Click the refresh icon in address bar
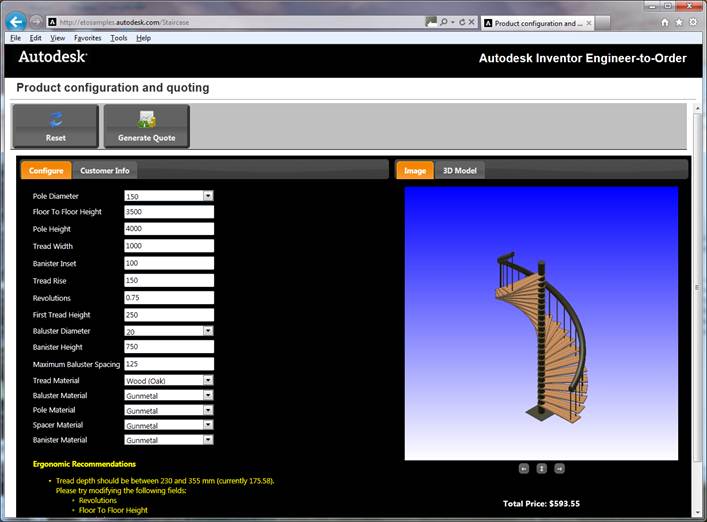 point(462,22)
